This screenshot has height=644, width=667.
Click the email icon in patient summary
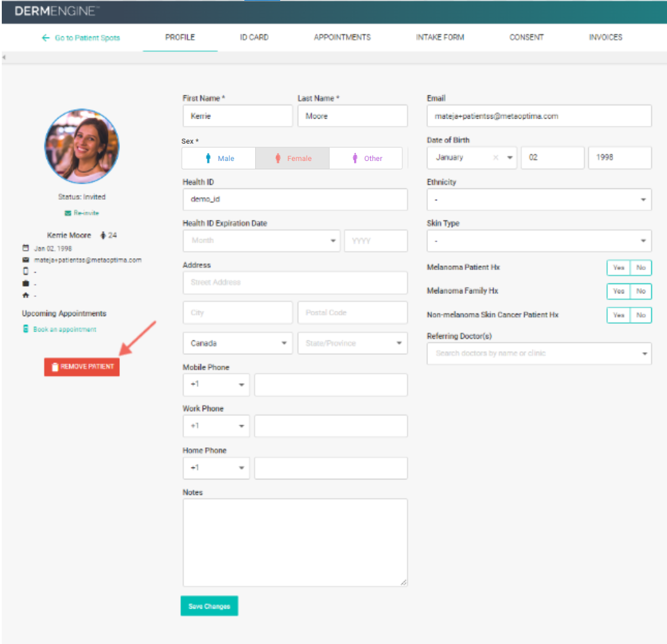click(x=26, y=259)
